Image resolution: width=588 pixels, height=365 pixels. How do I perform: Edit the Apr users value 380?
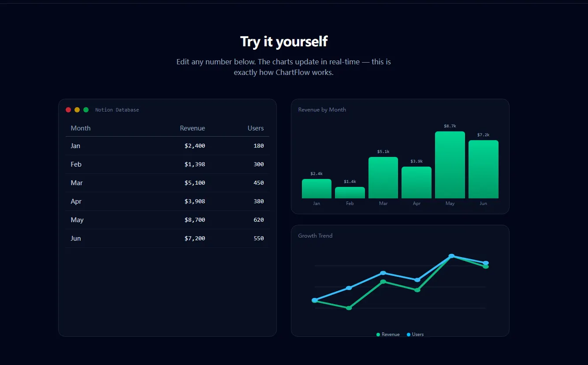(x=259, y=201)
